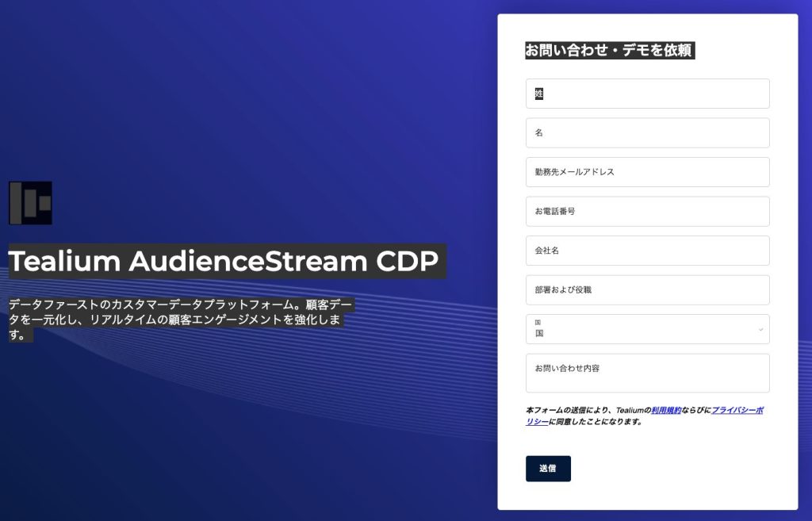Click the お問い合わせ内容 message textarea
This screenshot has width=812, height=521.
(x=647, y=374)
